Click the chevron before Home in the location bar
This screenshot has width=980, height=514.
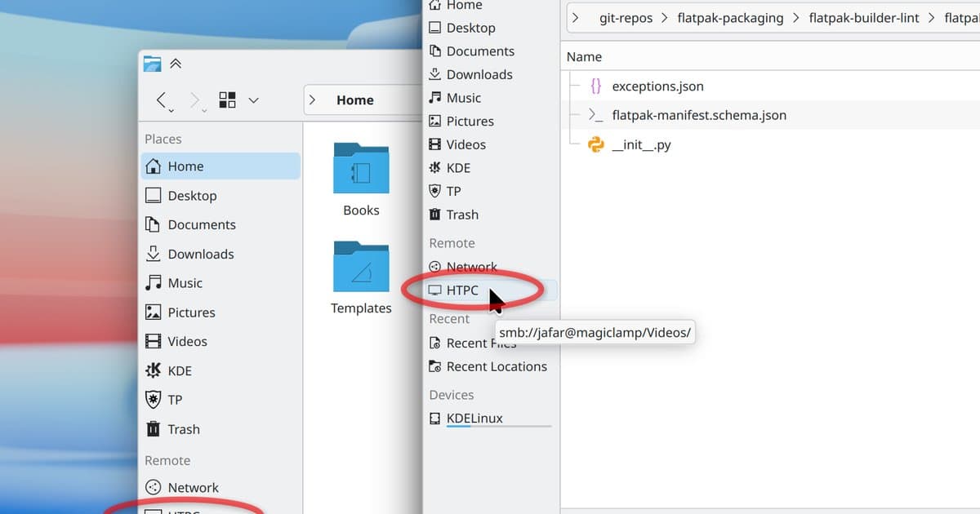tap(312, 100)
